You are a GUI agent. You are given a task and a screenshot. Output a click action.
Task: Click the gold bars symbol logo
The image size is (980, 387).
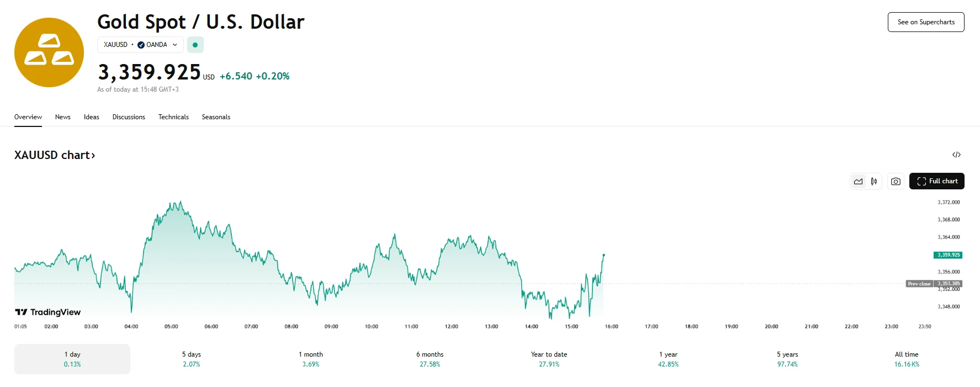click(x=49, y=52)
